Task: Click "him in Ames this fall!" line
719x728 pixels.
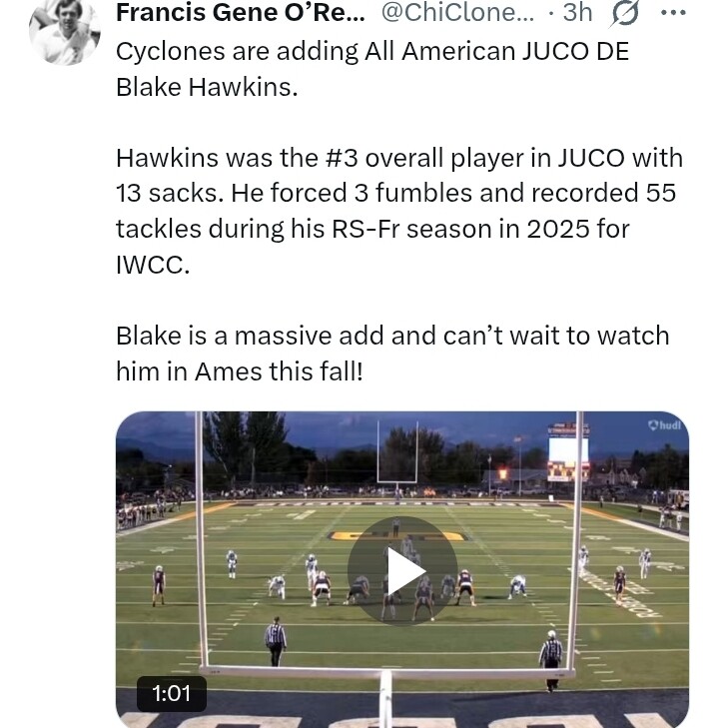Action: click(x=240, y=370)
